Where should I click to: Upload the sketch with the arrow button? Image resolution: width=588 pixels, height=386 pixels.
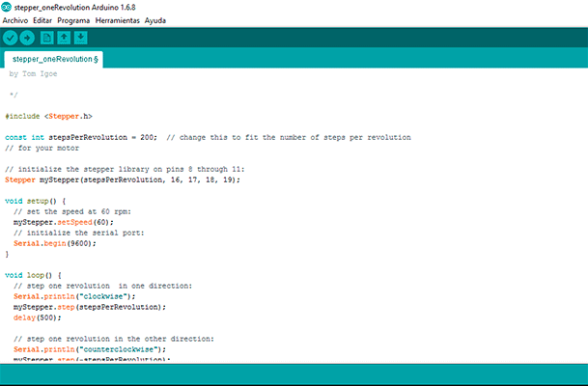27,38
